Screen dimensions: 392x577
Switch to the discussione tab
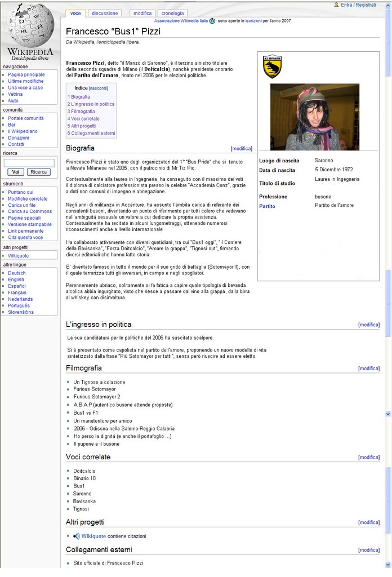(x=105, y=14)
